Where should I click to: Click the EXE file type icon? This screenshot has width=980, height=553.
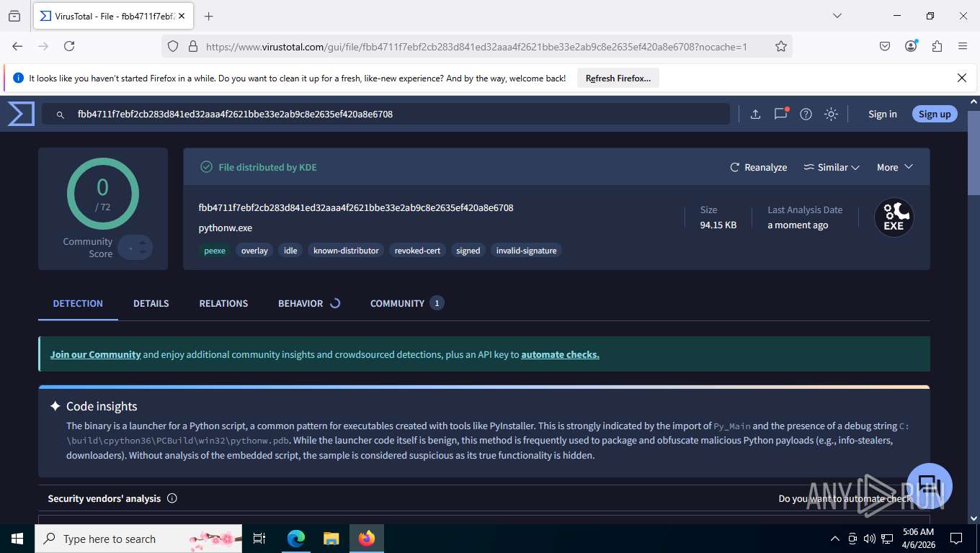894,217
